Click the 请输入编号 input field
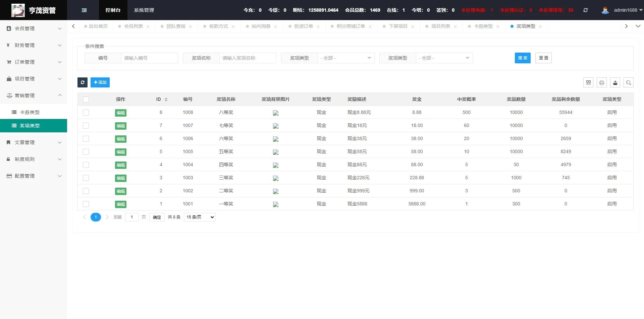This screenshot has height=319, width=644. [x=149, y=58]
